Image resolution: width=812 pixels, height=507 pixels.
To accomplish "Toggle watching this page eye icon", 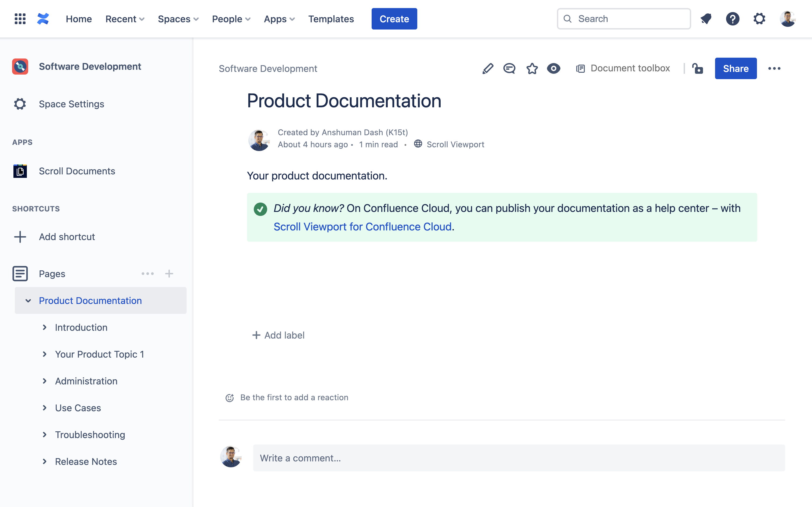I will click(553, 68).
